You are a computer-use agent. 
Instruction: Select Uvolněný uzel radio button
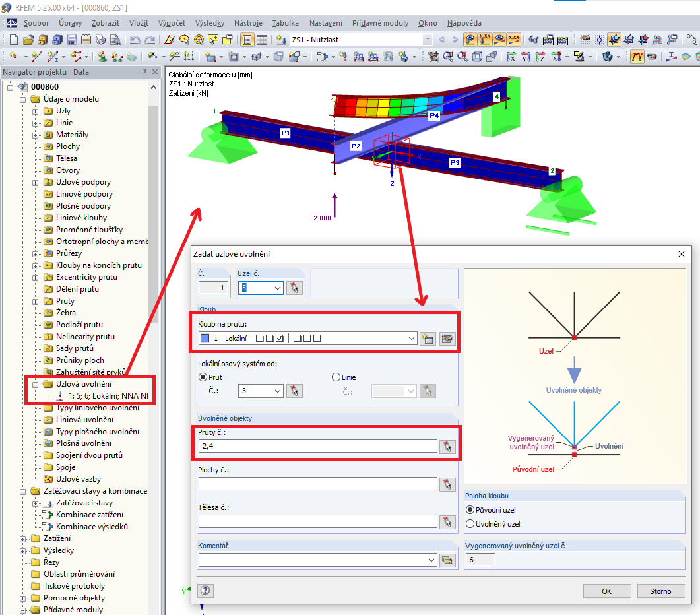(470, 524)
